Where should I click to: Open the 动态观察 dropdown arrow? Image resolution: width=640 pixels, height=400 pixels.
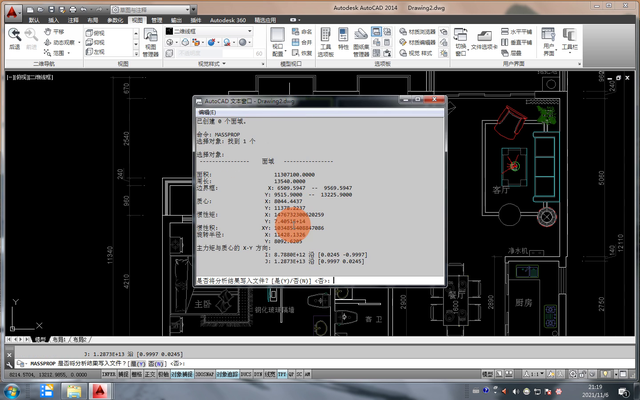click(79, 42)
